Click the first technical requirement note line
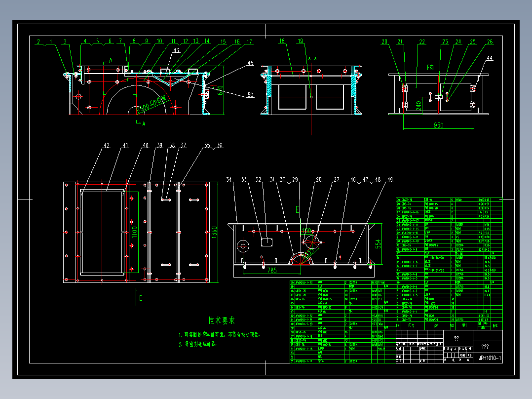The image size is (532, 399). coord(220,335)
